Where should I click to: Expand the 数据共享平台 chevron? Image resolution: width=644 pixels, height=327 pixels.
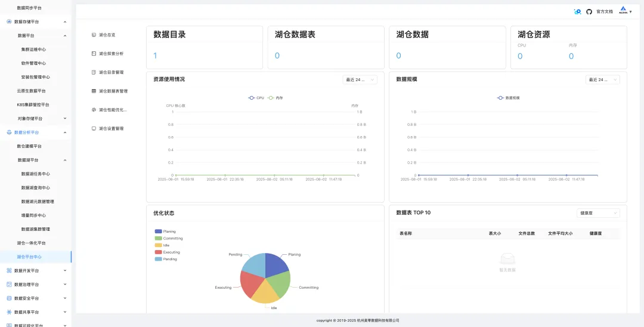point(65,312)
